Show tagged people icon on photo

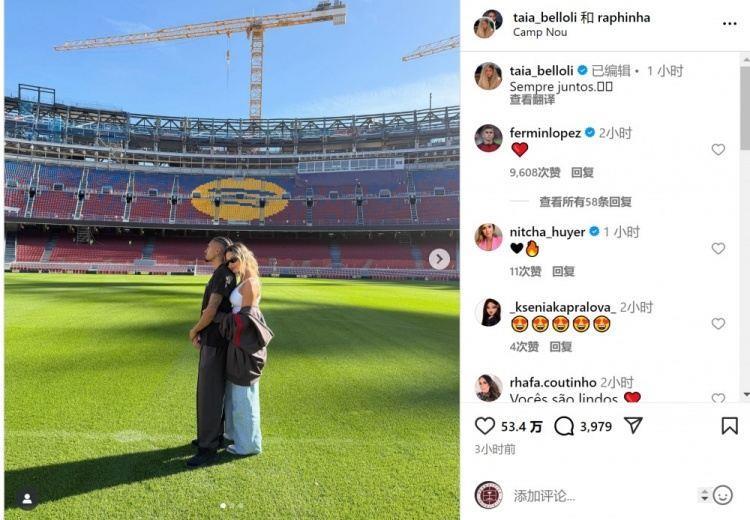(27, 499)
